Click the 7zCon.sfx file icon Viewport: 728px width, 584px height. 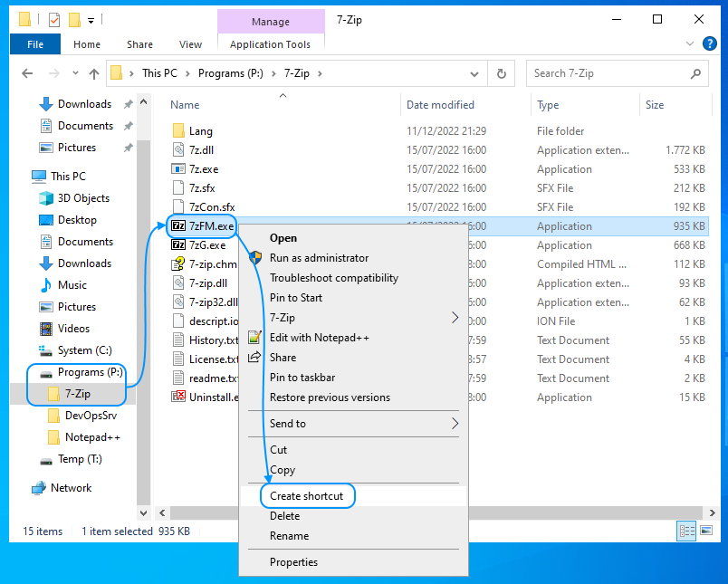click(178, 207)
